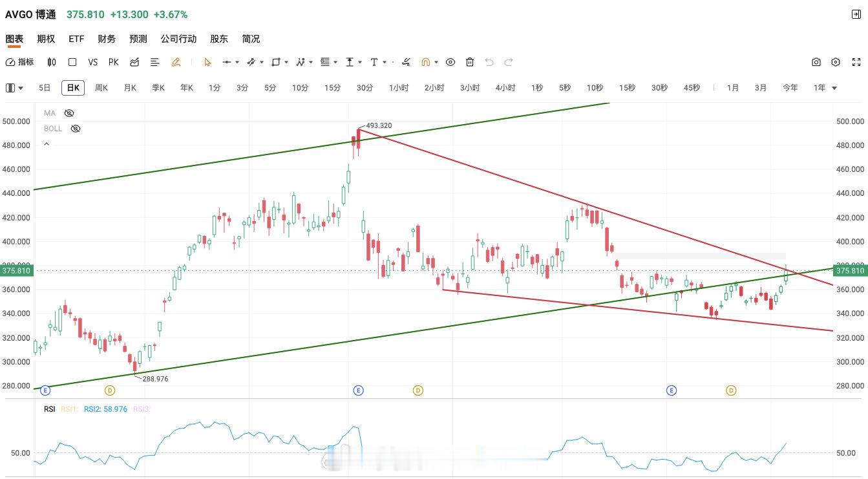Toggle drawings visibility with eye icon
The image size is (868, 479).
[450, 62]
